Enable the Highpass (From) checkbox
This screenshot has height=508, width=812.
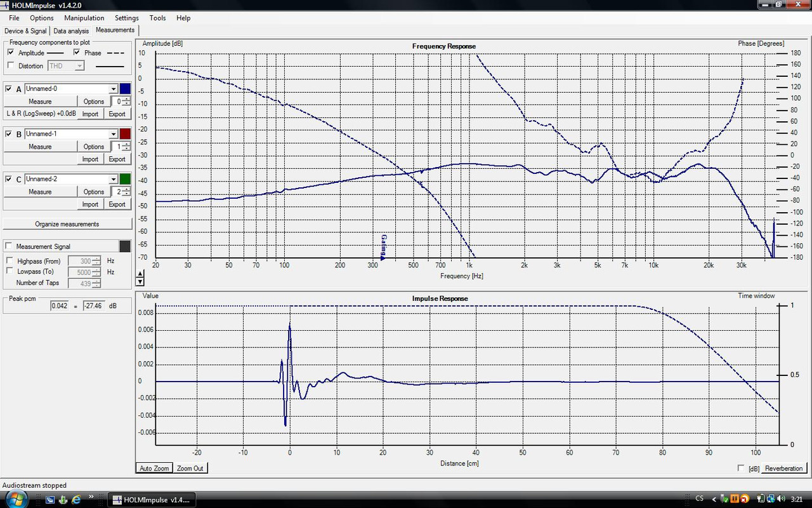(10, 260)
